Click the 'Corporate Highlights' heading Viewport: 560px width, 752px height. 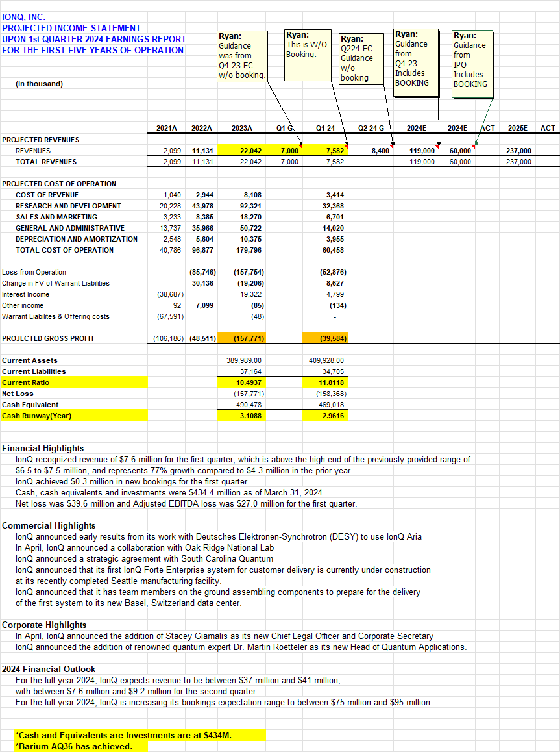click(x=44, y=625)
